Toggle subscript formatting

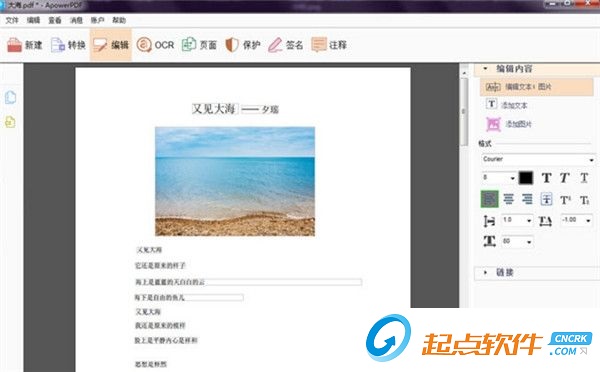tap(584, 200)
